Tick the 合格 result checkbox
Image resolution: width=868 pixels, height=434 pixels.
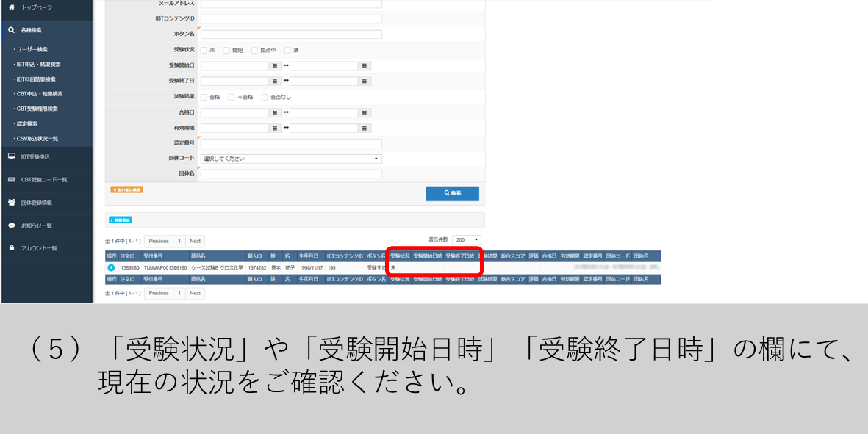pyautogui.click(x=204, y=98)
